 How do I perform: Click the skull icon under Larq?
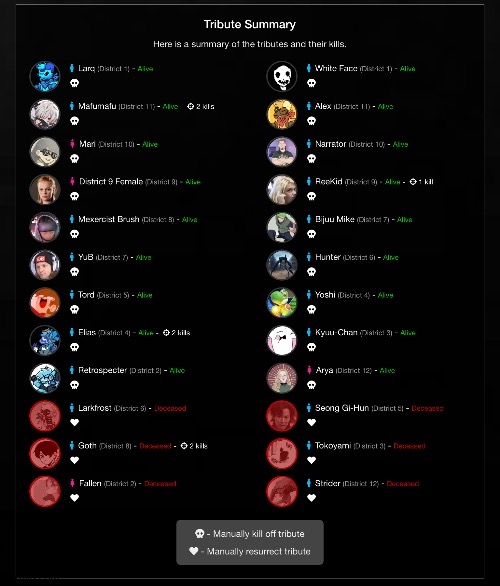(x=74, y=83)
